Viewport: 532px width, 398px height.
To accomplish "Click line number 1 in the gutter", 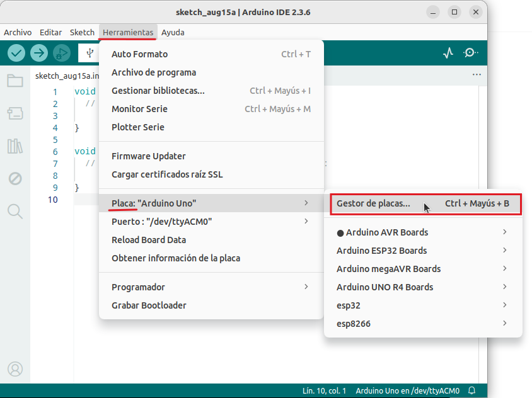I will pyautogui.click(x=55, y=92).
